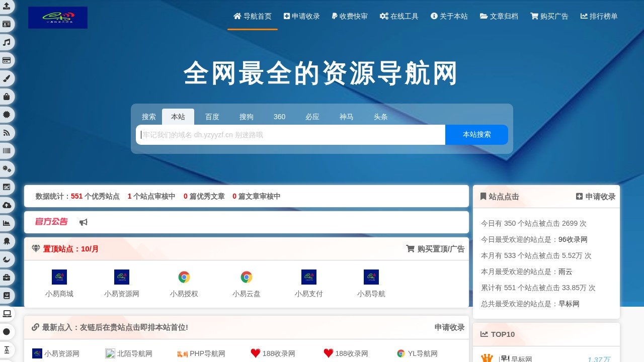The image size is (644, 362).
Task: Select the paintbrush sidebar icon
Action: tap(7, 78)
